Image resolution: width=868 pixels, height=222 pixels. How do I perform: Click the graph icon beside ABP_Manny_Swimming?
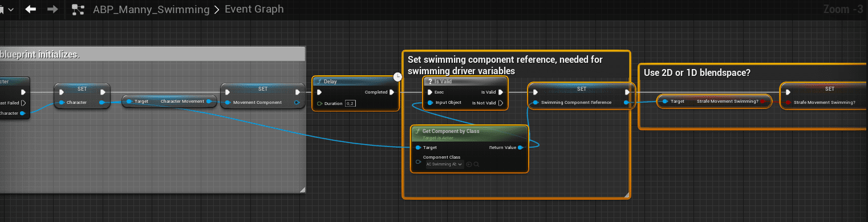point(79,10)
